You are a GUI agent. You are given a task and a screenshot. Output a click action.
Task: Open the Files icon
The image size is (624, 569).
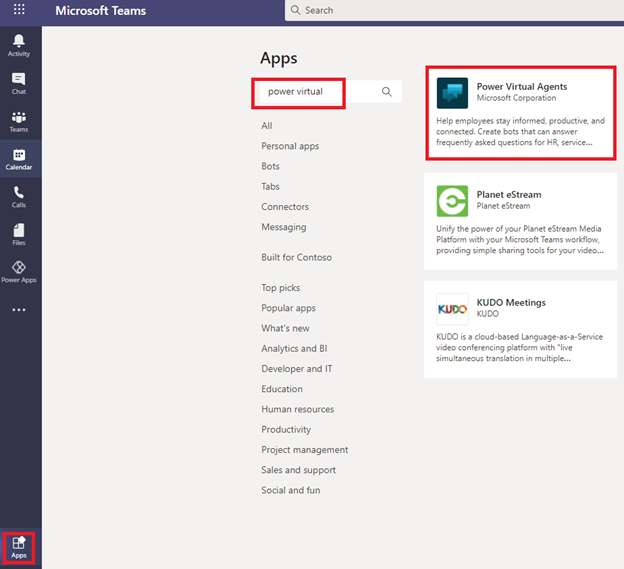[19, 235]
